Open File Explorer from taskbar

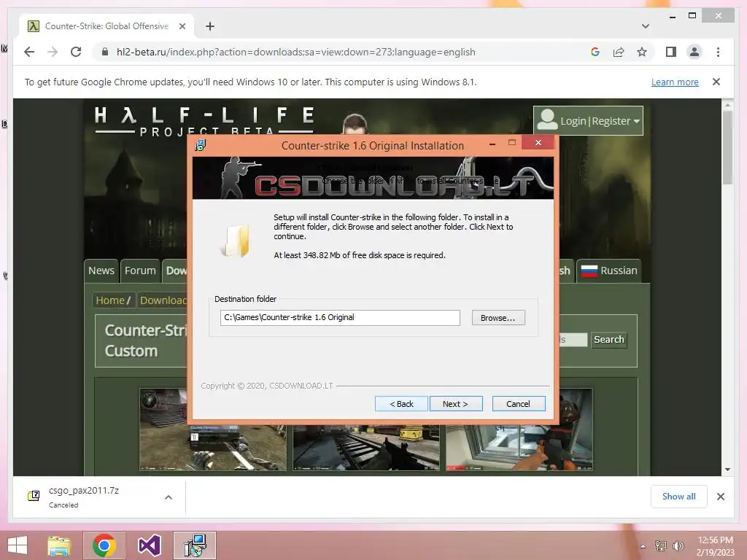click(59, 545)
